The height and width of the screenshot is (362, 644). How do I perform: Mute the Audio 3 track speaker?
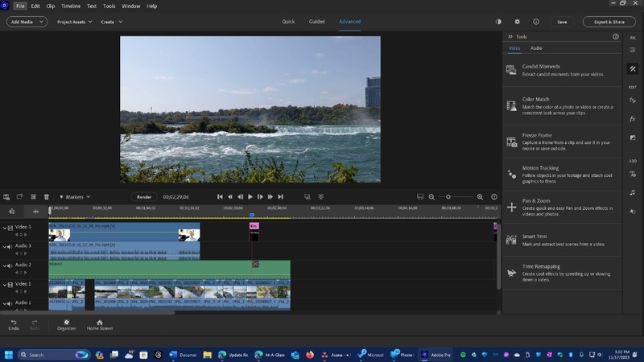(10, 246)
